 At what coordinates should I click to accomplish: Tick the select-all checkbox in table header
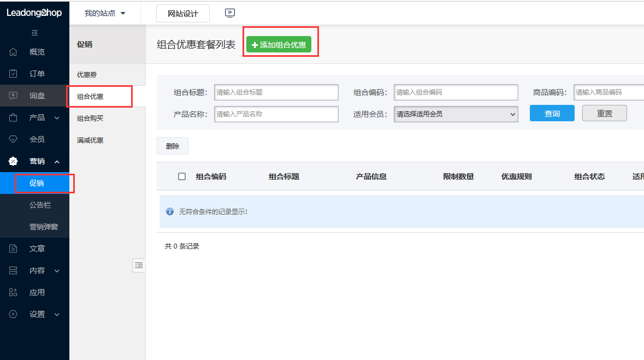[182, 176]
